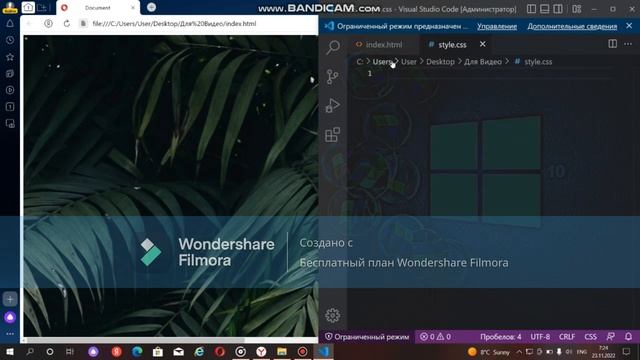Open the "Users" breadcrumb segment
This screenshot has width=640, height=360.
[x=382, y=62]
